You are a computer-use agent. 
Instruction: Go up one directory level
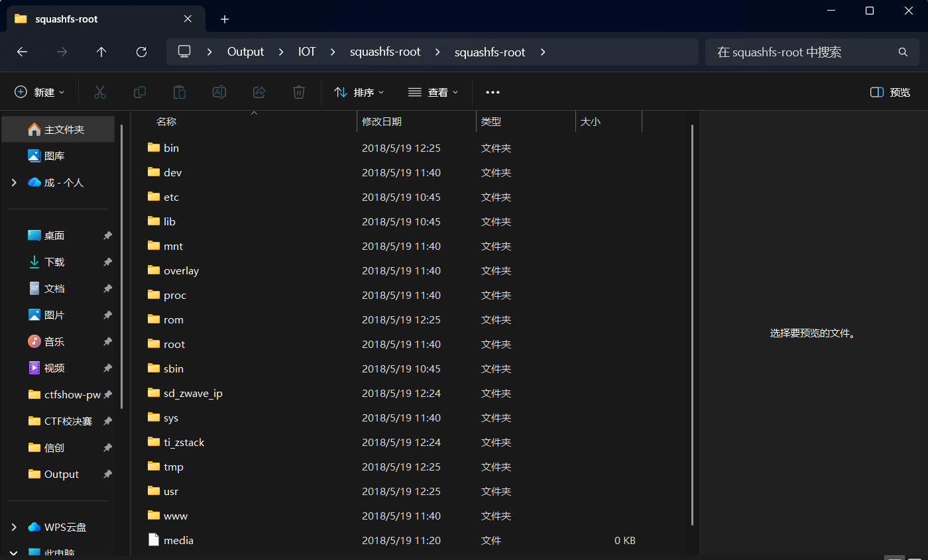pos(101,52)
